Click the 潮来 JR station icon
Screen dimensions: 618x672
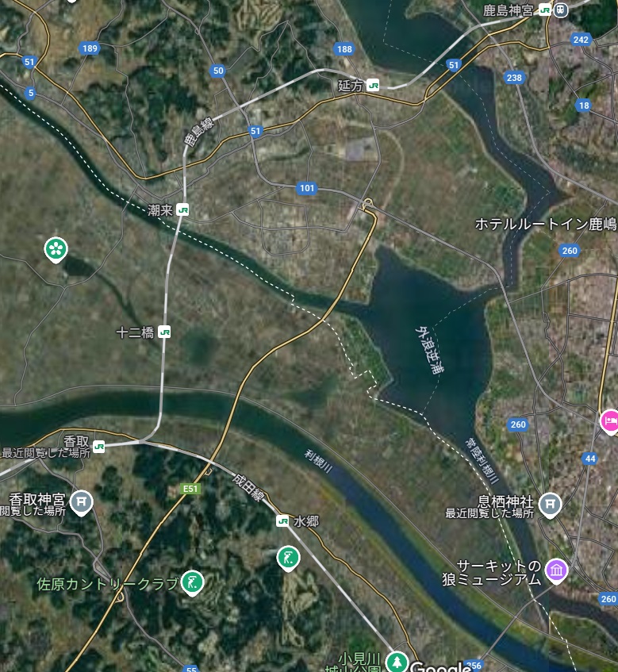[182, 210]
